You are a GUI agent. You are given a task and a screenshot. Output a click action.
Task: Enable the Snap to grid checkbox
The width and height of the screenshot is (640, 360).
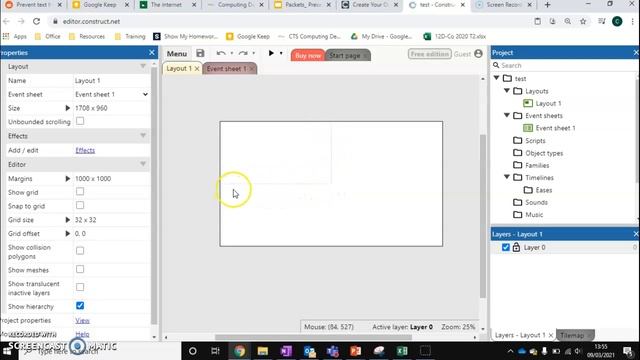coord(80,205)
